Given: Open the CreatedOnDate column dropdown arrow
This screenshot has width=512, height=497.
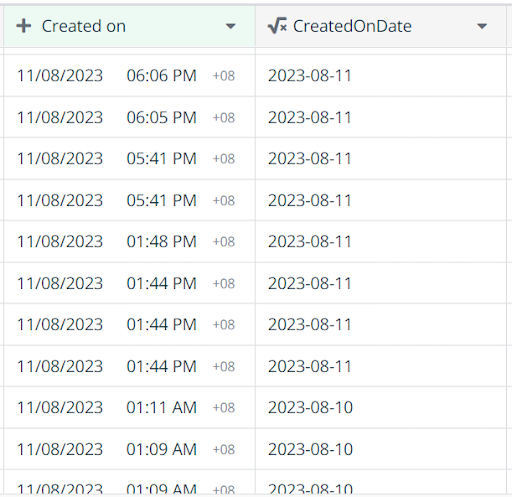Looking at the screenshot, I should tap(482, 26).
